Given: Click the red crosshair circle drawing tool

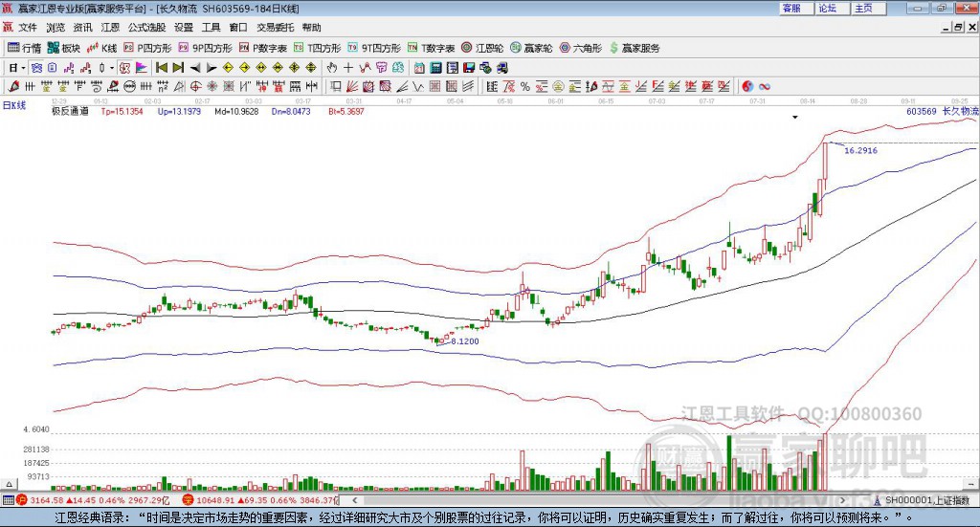Looking at the screenshot, I should coord(195,86).
